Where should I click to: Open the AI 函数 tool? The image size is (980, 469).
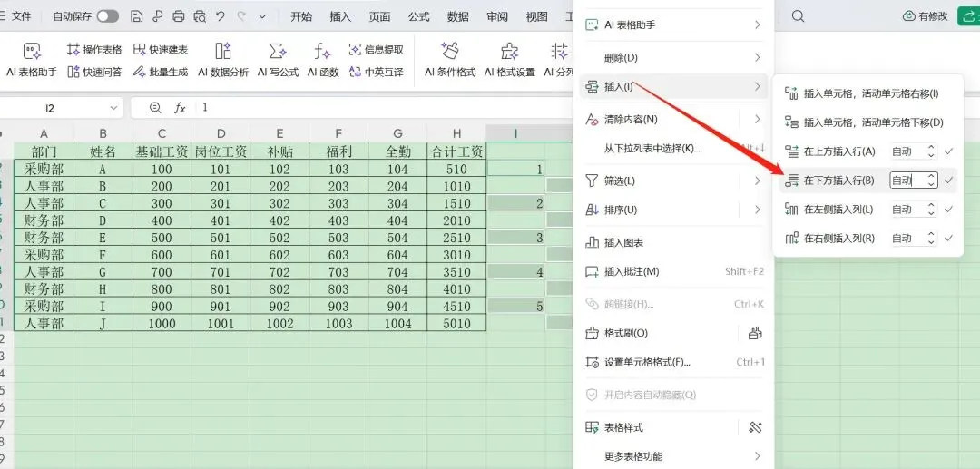[323, 61]
